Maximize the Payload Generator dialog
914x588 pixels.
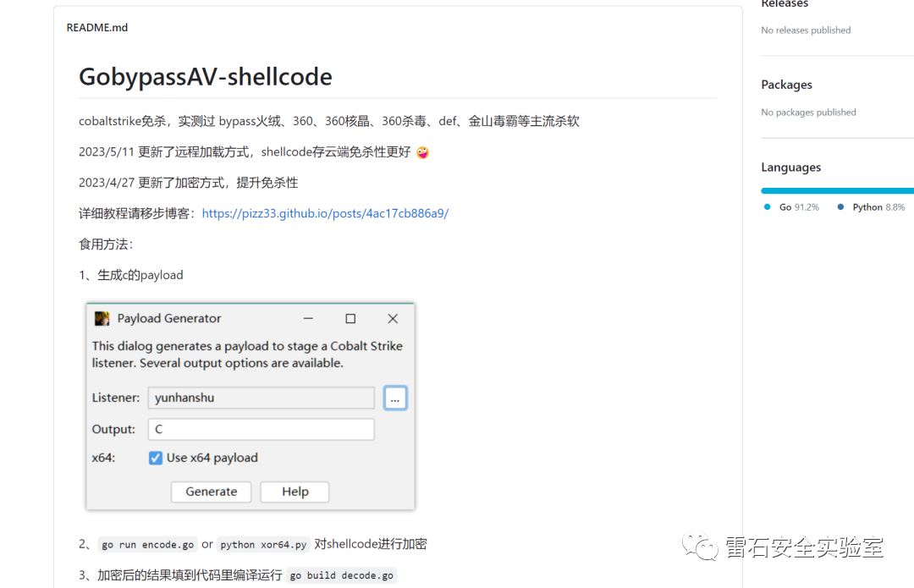pyautogui.click(x=350, y=318)
